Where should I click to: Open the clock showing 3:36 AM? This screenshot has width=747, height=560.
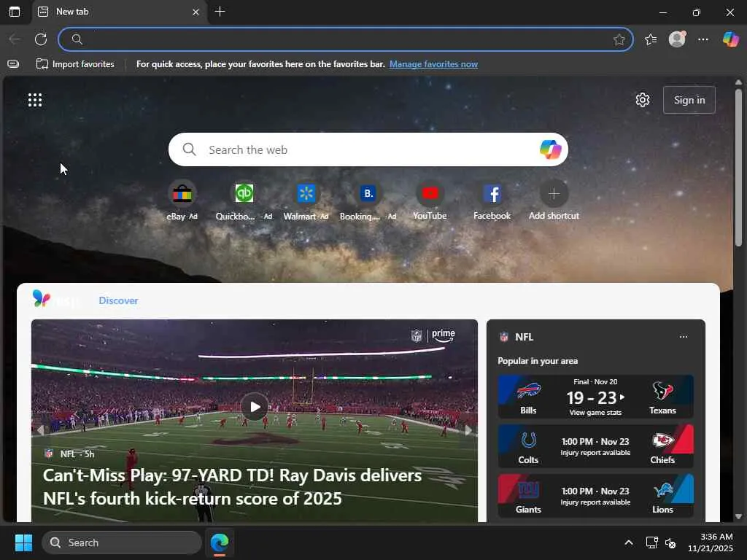710,542
